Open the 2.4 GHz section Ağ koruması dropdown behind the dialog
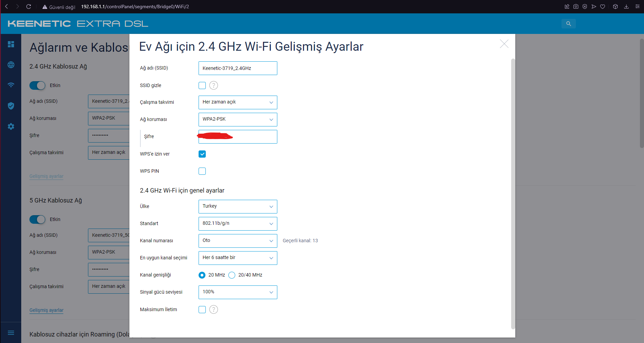Viewport: 644px width, 343px height. click(109, 118)
